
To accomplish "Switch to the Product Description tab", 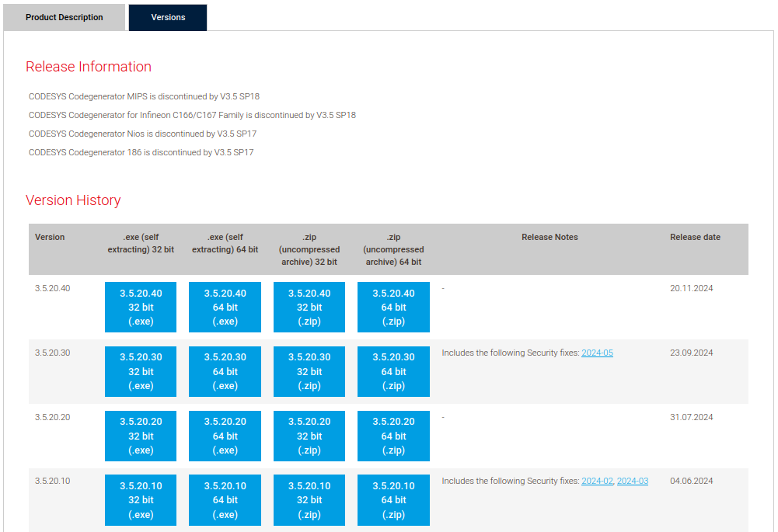I will (64, 17).
